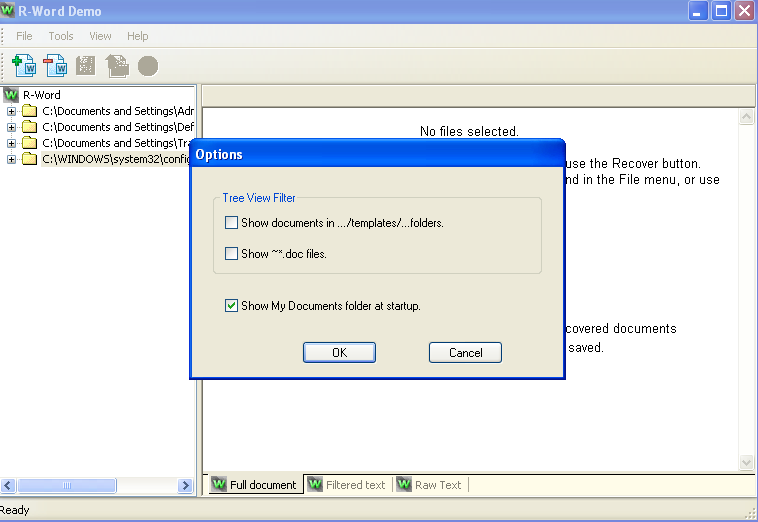
Task: Expand the Documents and Settings\Def node
Action: (x=11, y=127)
